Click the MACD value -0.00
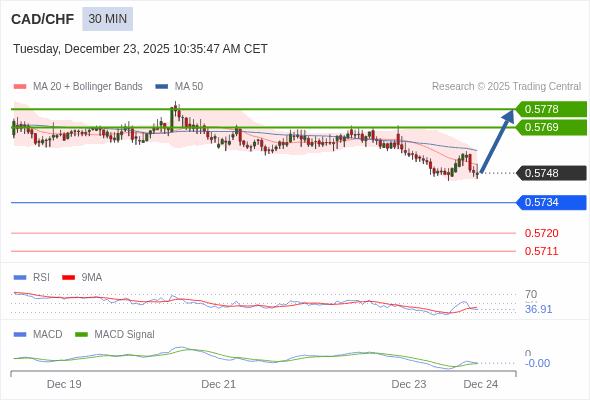Viewport: 590px width, 400px height. point(537,363)
